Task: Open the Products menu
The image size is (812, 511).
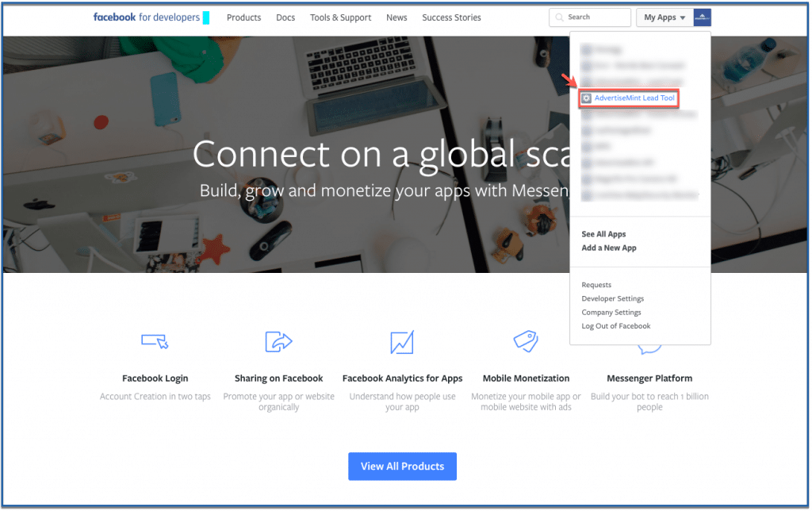Action: (244, 17)
